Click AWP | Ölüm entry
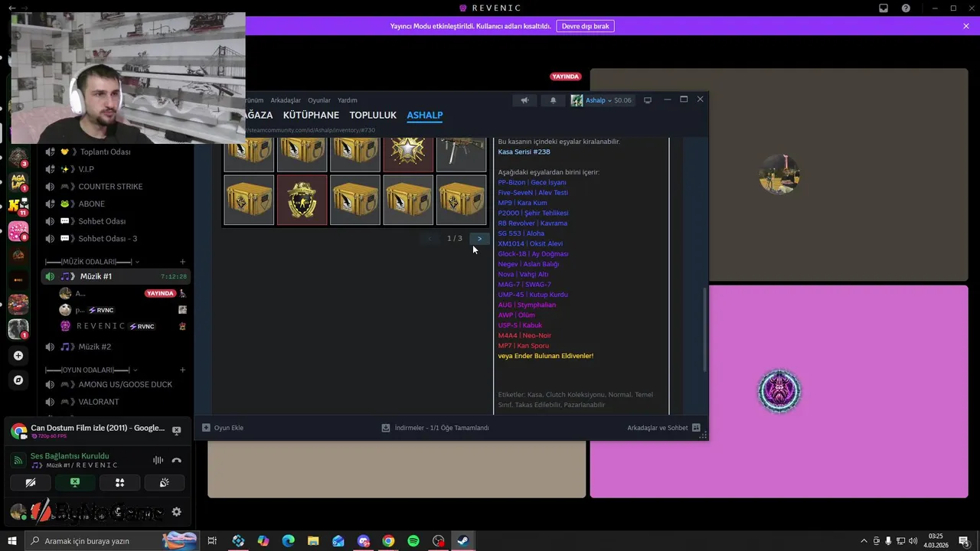 (x=516, y=315)
